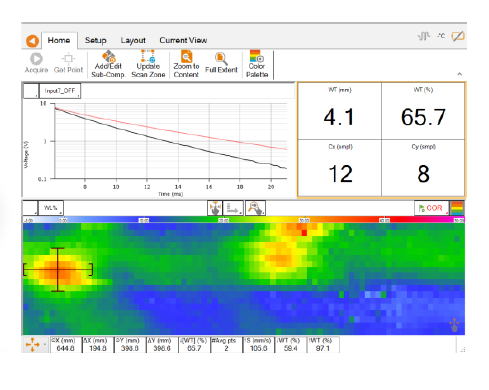Click the orange crossed-out note icon

[x=458, y=36]
